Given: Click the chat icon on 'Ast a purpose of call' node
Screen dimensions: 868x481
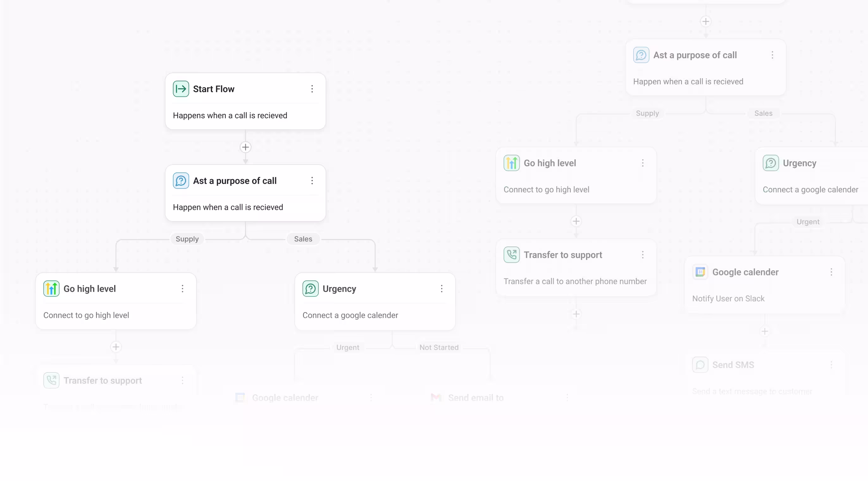Looking at the screenshot, I should point(181,181).
